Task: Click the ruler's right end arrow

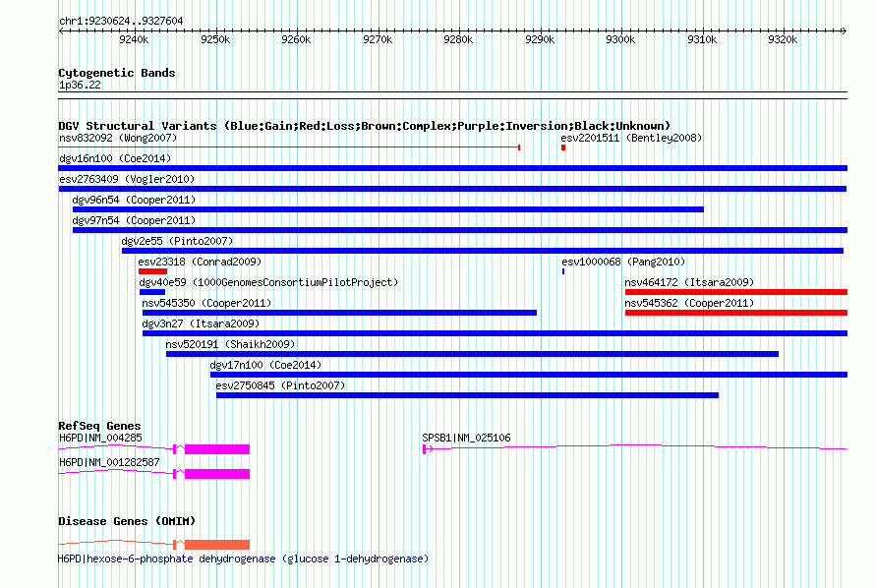Action: tap(845, 30)
